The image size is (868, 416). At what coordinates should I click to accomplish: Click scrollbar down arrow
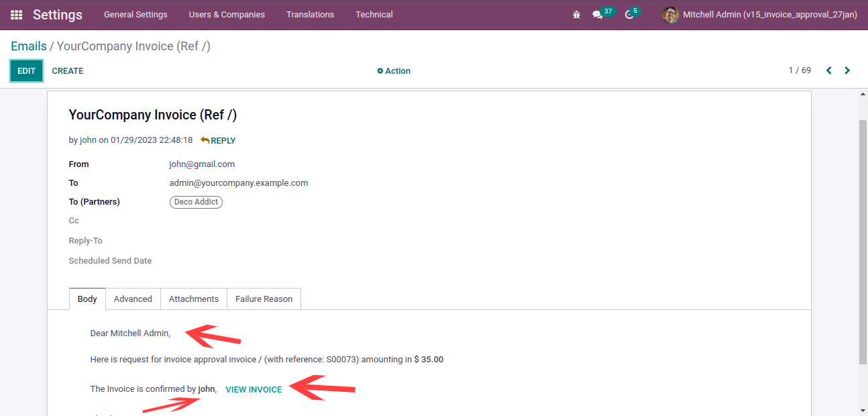pyautogui.click(x=863, y=410)
